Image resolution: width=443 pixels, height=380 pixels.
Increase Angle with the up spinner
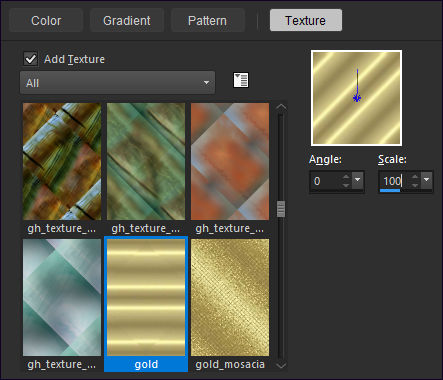click(x=346, y=177)
